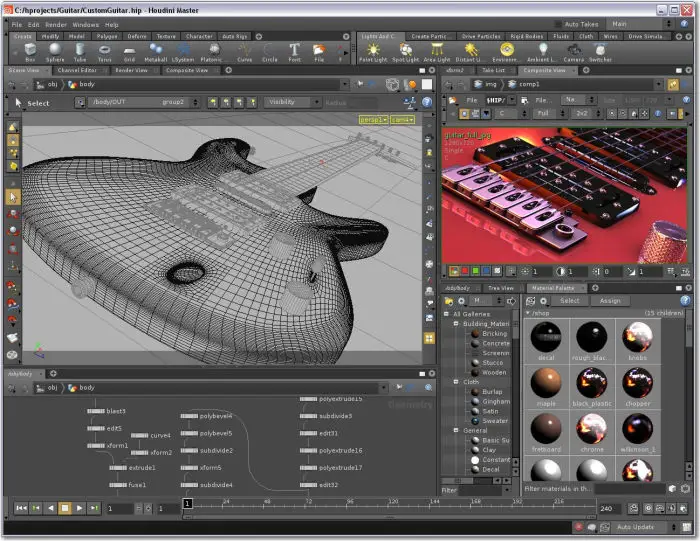The width and height of the screenshot is (700, 541).
Task: Click the end frame 240 field
Action: [x=610, y=508]
